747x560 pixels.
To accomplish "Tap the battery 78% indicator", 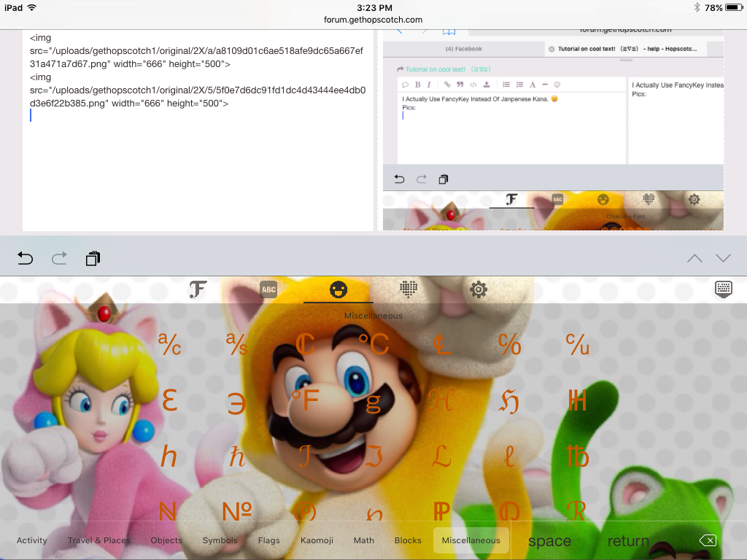I will 723,7.
